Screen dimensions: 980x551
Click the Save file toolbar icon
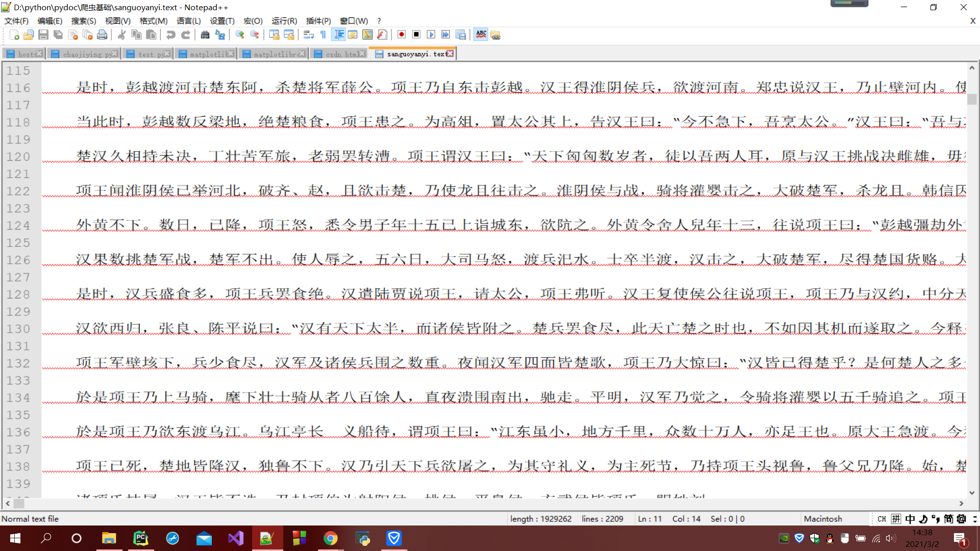[43, 35]
